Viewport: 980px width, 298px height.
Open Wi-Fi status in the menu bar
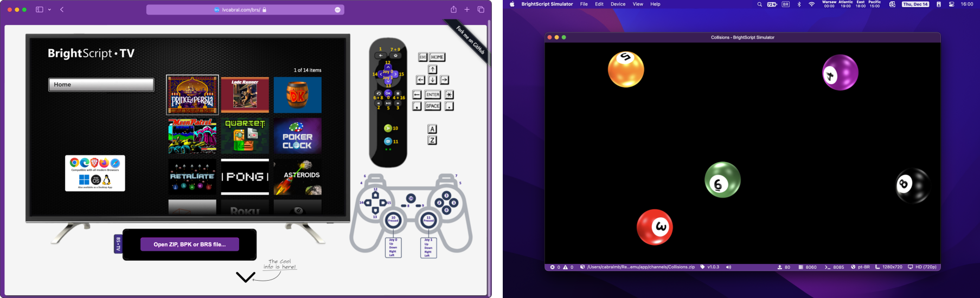pos(812,4)
